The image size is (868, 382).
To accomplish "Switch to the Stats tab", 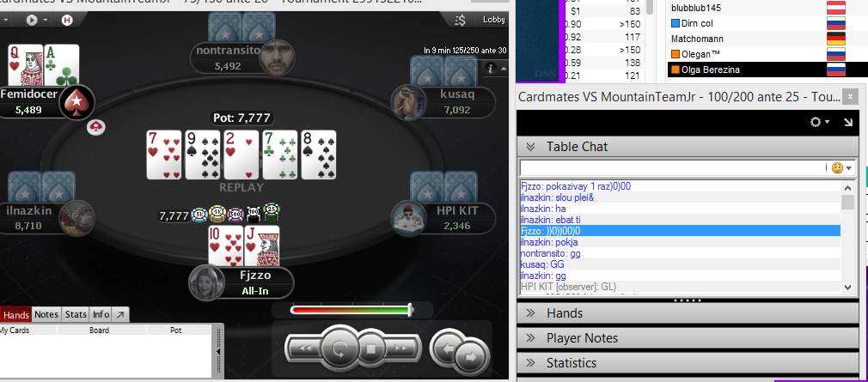I will pyautogui.click(x=76, y=314).
